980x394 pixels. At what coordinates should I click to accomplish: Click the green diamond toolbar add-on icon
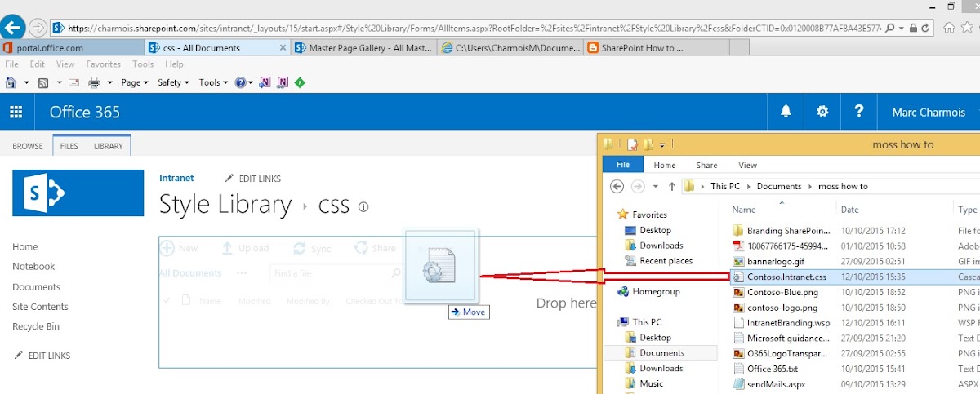click(300, 82)
